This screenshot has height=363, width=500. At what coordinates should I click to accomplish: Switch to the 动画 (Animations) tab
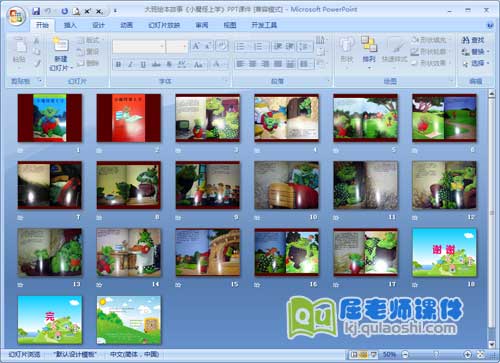pos(126,25)
